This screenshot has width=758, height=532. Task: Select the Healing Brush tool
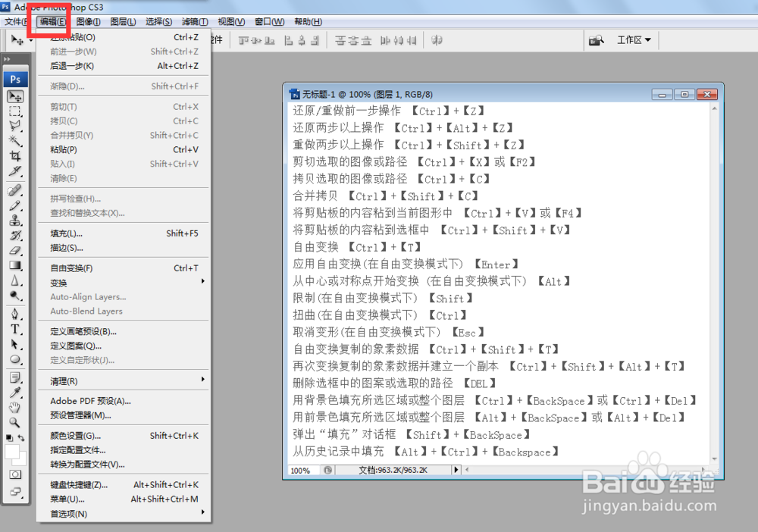(x=15, y=190)
